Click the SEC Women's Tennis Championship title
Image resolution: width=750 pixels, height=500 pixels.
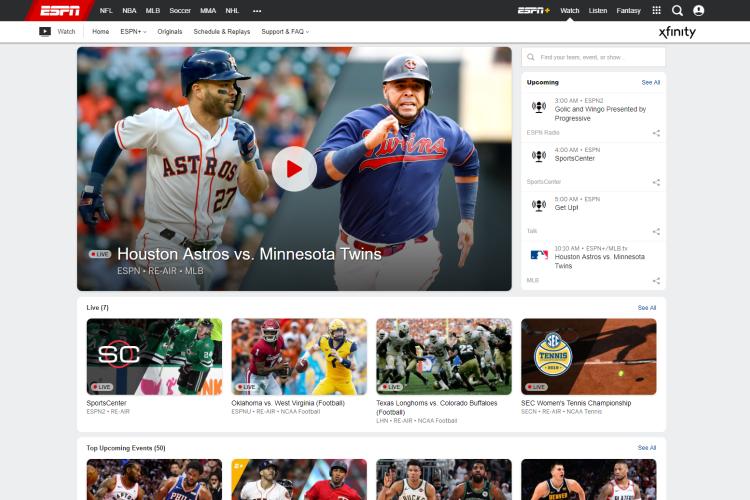coord(576,403)
